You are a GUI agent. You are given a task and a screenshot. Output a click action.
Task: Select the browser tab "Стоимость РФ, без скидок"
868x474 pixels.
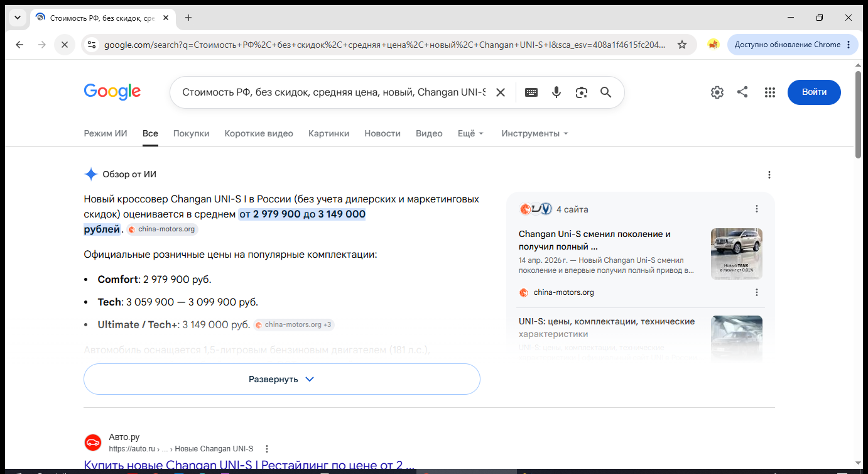click(102, 18)
